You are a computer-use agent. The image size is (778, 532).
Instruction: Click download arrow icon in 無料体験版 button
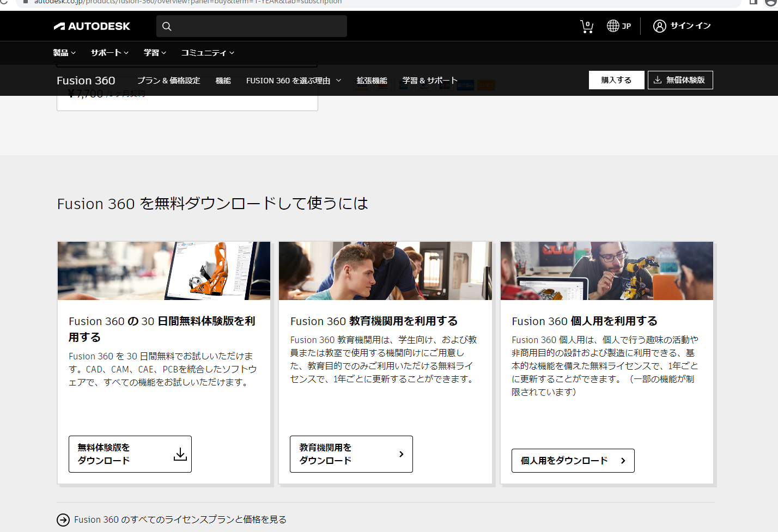coord(180,454)
